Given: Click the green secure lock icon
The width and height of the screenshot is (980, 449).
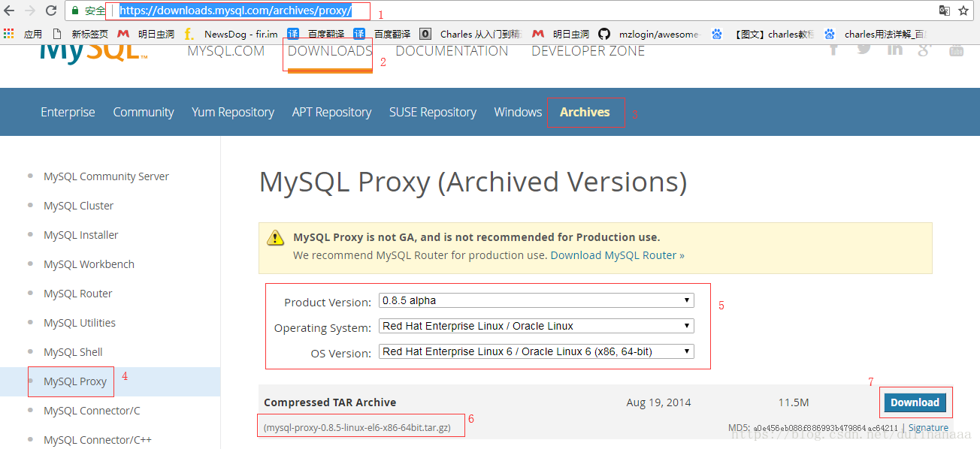Looking at the screenshot, I should pos(76,11).
